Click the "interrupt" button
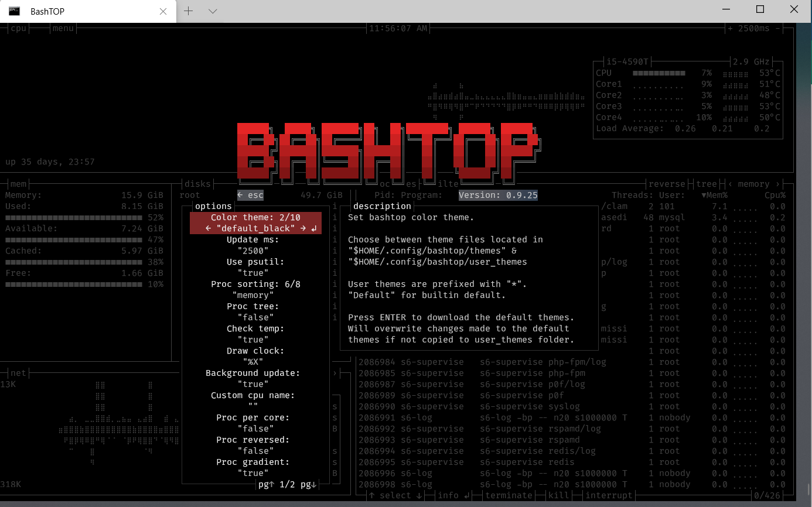 tap(609, 495)
